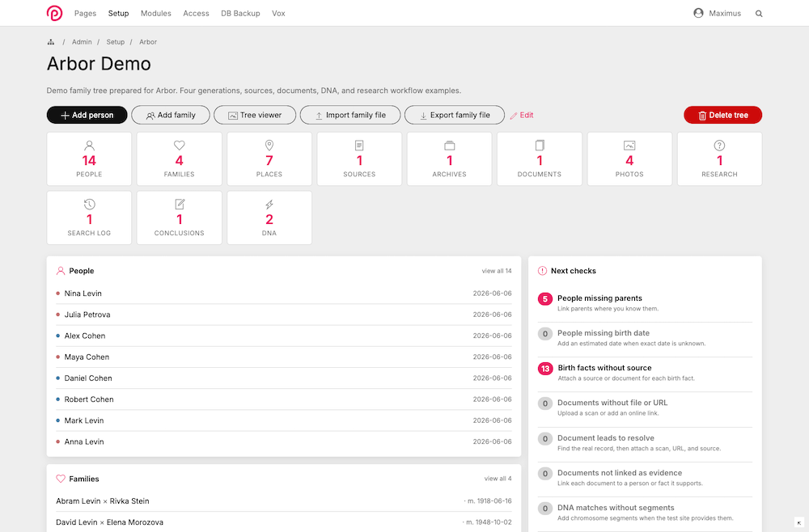This screenshot has width=809, height=532.
Task: Open the Places pin stat card
Action: [269, 158]
